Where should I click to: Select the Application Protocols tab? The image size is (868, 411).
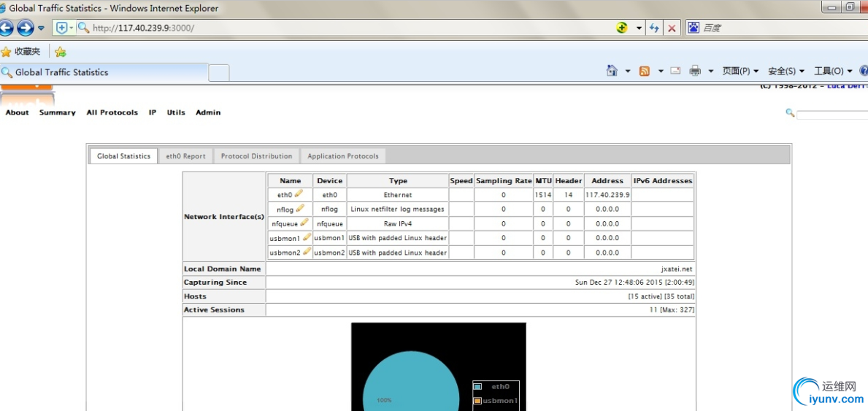click(x=342, y=156)
